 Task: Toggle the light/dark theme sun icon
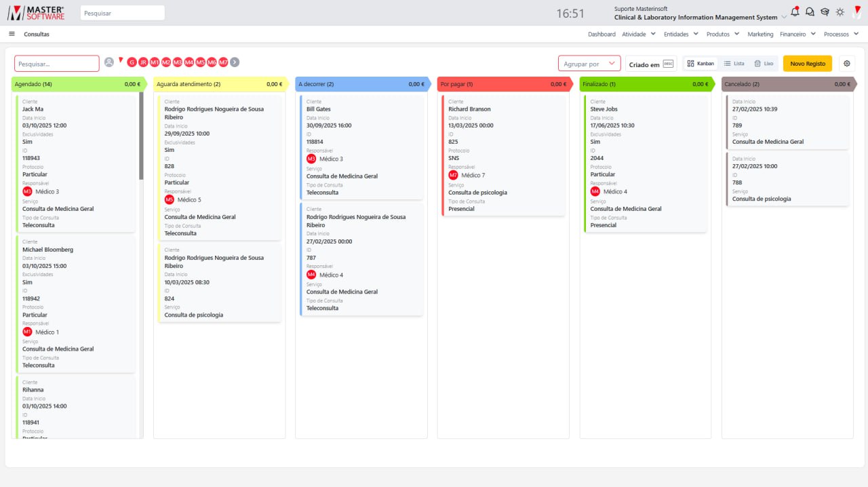840,12
